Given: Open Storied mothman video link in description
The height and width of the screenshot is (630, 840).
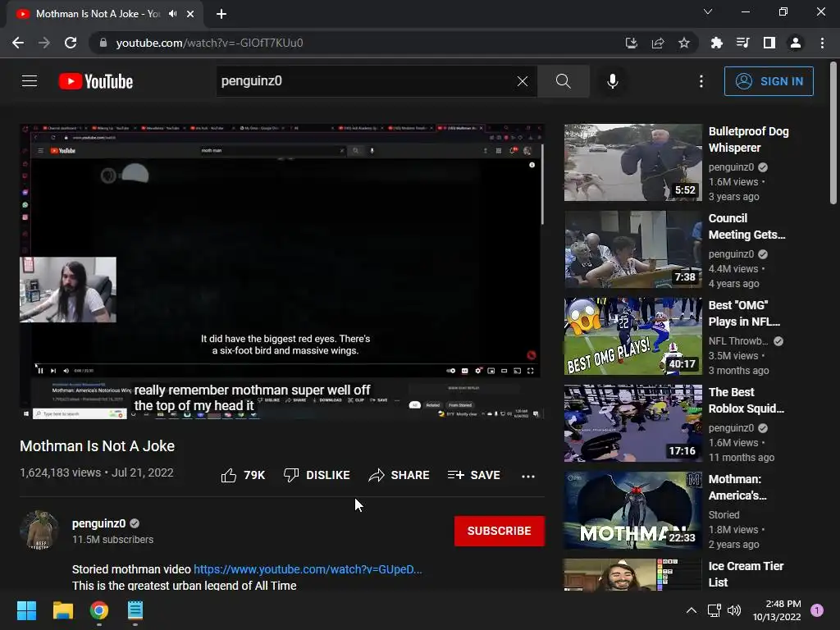Looking at the screenshot, I should coord(308,569).
